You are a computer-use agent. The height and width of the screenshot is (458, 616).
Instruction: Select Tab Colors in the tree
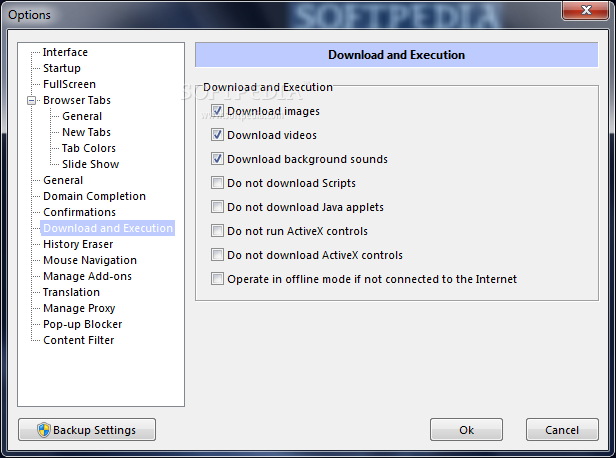[x=89, y=148]
